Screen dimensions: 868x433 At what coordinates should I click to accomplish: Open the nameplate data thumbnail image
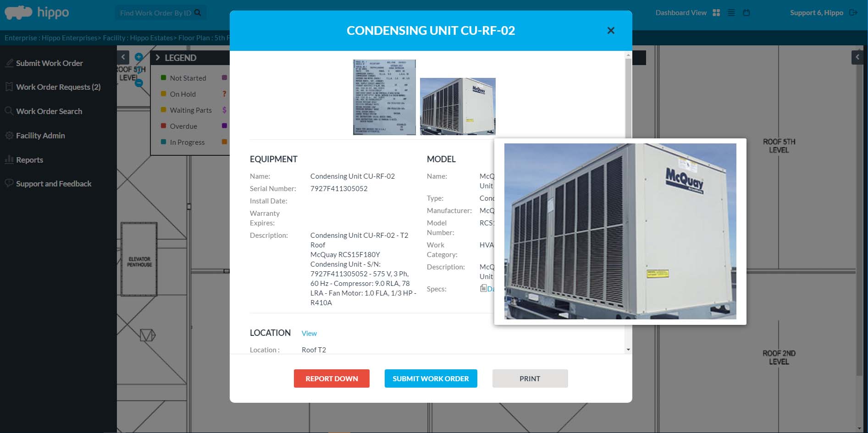[x=384, y=97]
